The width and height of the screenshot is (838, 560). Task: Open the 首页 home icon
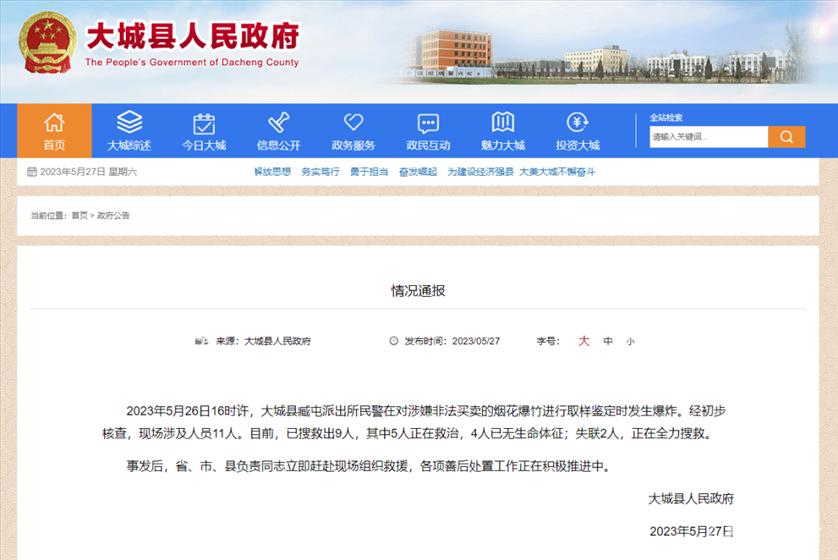click(x=54, y=122)
